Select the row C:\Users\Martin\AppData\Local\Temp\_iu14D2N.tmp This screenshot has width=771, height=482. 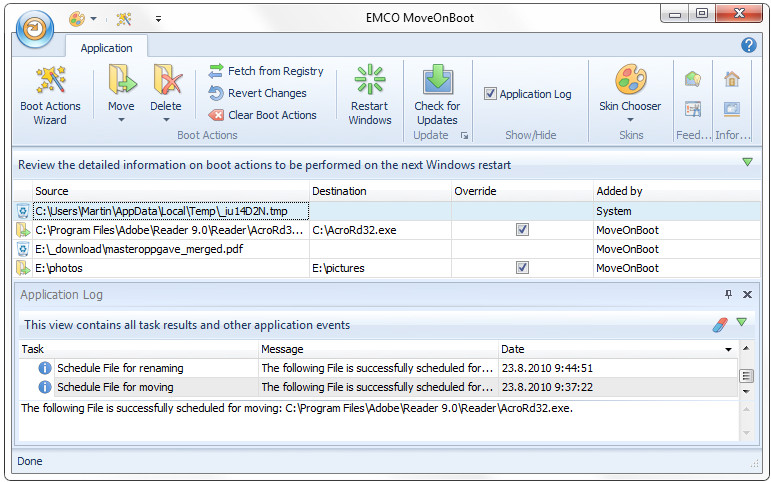[171, 211]
